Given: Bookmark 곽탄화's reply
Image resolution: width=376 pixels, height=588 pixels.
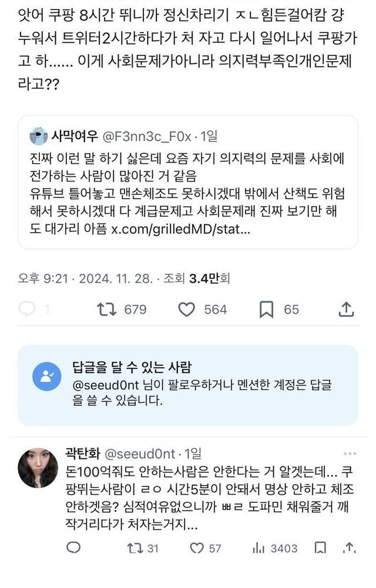Looking at the screenshot, I should coord(320,547).
